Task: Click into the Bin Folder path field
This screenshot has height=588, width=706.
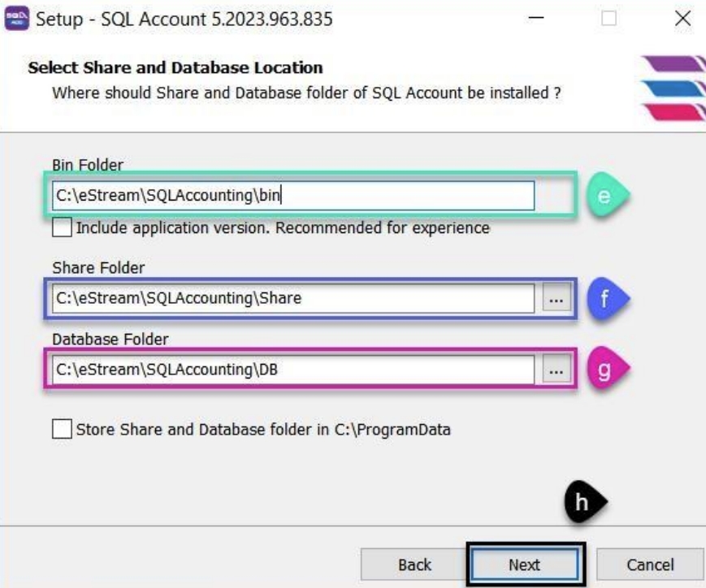Action: point(292,195)
